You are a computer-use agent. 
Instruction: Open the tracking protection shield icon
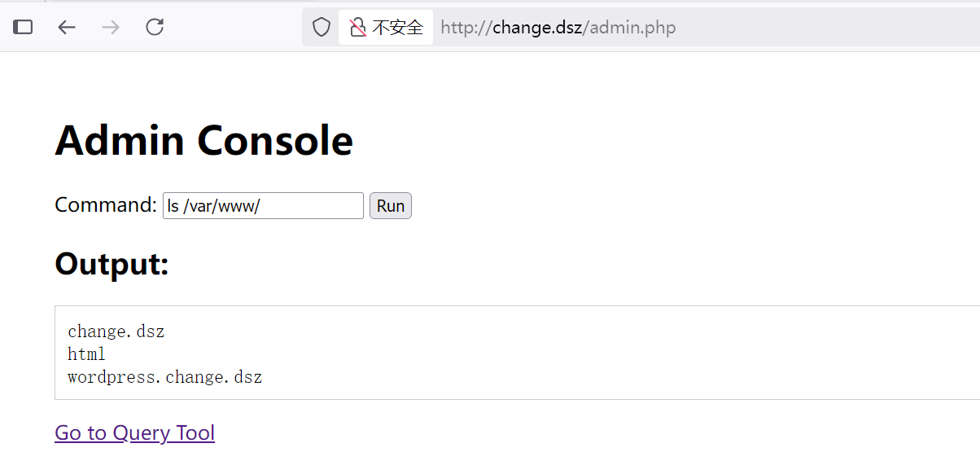(x=322, y=28)
